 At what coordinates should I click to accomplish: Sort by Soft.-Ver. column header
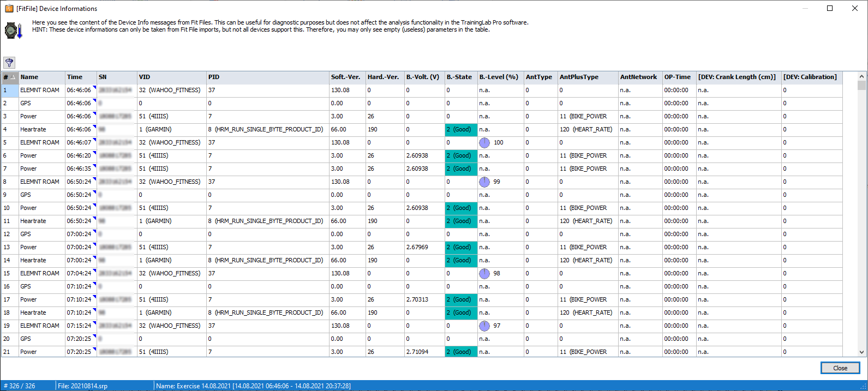tap(348, 77)
